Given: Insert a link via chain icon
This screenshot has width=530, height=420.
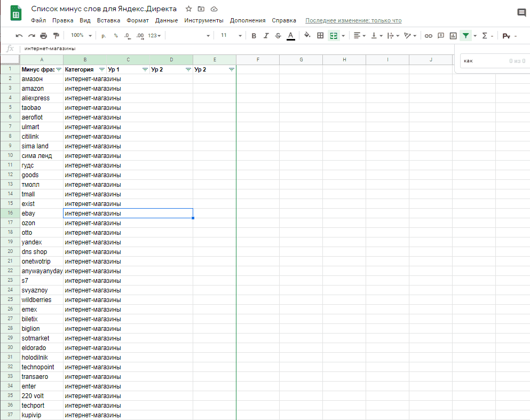Looking at the screenshot, I should [428, 35].
